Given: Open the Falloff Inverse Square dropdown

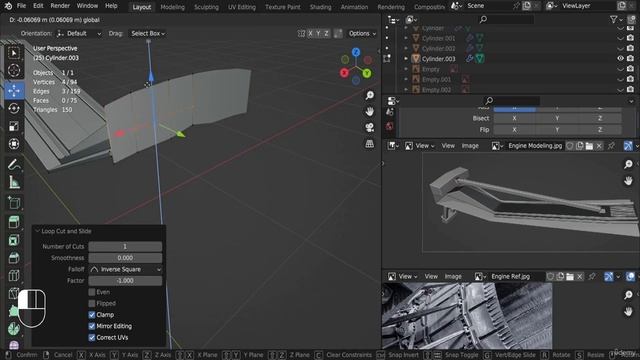Looking at the screenshot, I should pyautogui.click(x=125, y=269).
